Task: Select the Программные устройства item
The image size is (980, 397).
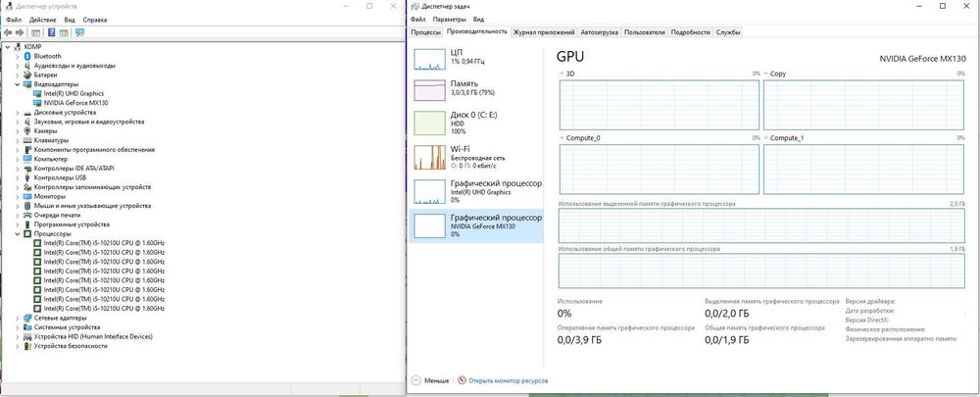Action: pyautogui.click(x=72, y=224)
